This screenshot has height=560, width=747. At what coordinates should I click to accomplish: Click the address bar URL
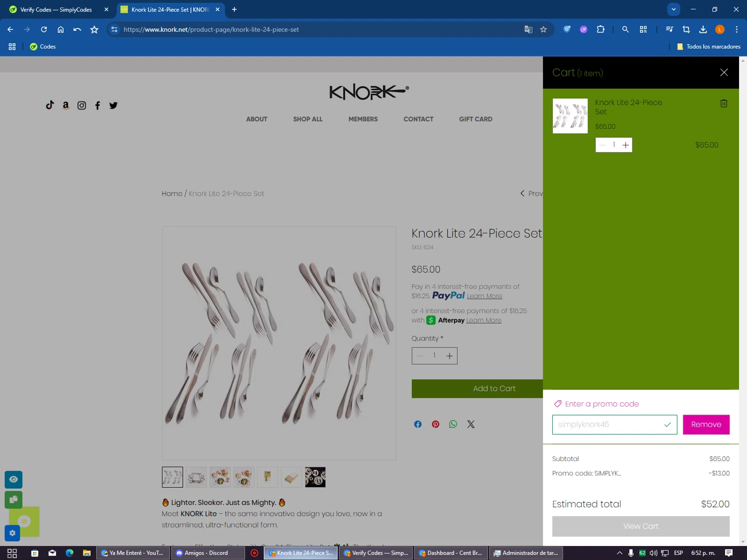point(211,29)
